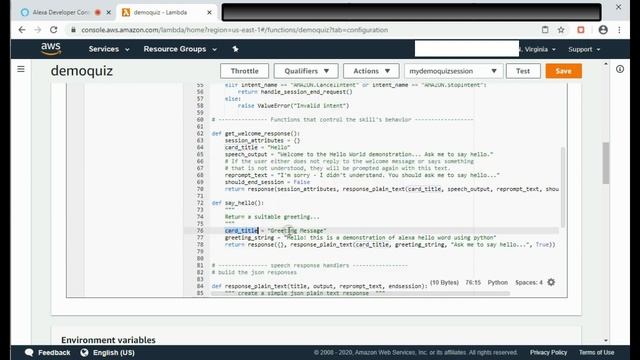Close the demoquiz Lambda tab
The image size is (640, 360).
(x=209, y=13)
